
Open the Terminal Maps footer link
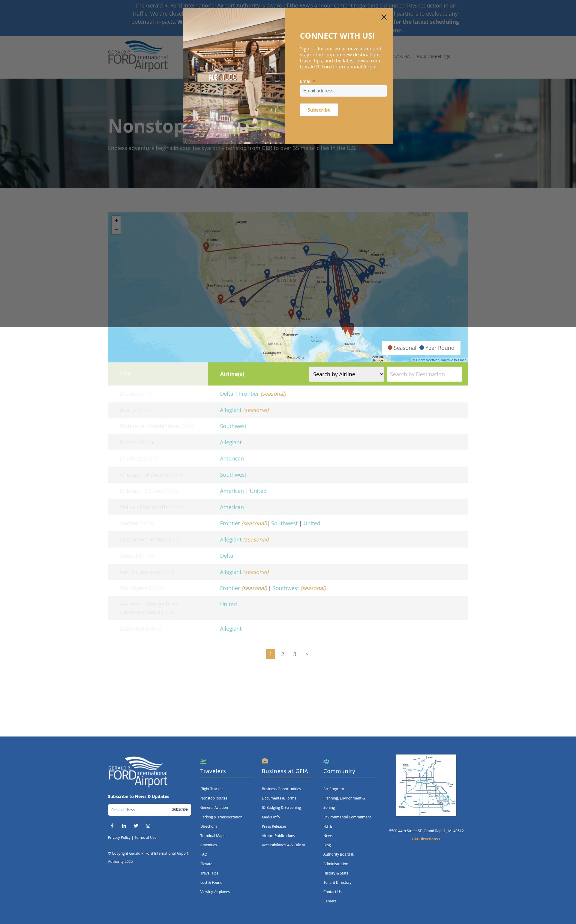tap(213, 835)
